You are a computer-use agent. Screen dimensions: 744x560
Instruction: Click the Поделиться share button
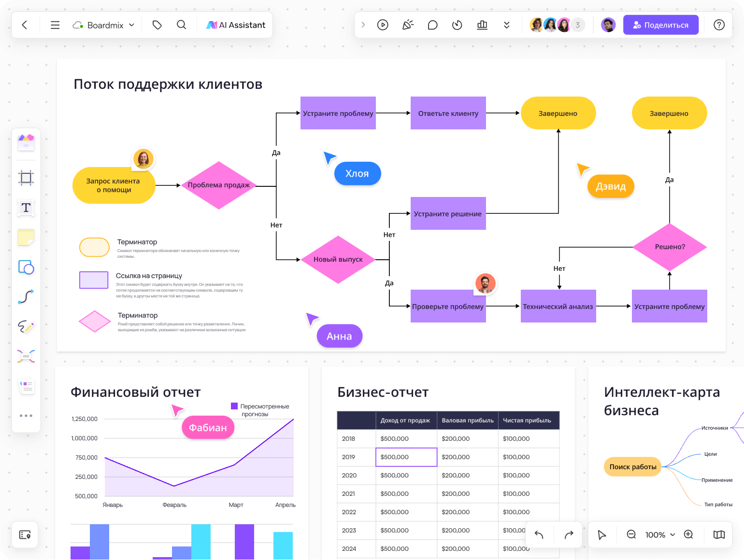660,25
